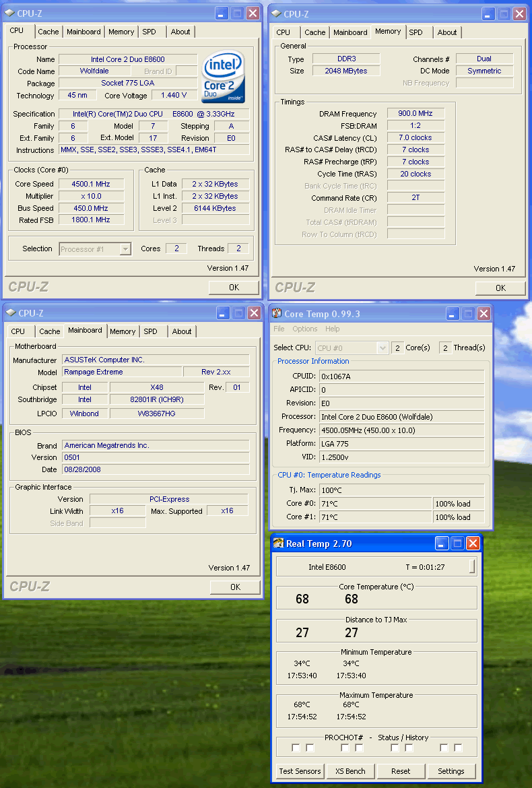Click the memory Size value 2048 MBytes
This screenshot has width=532, height=788.
tap(346, 71)
